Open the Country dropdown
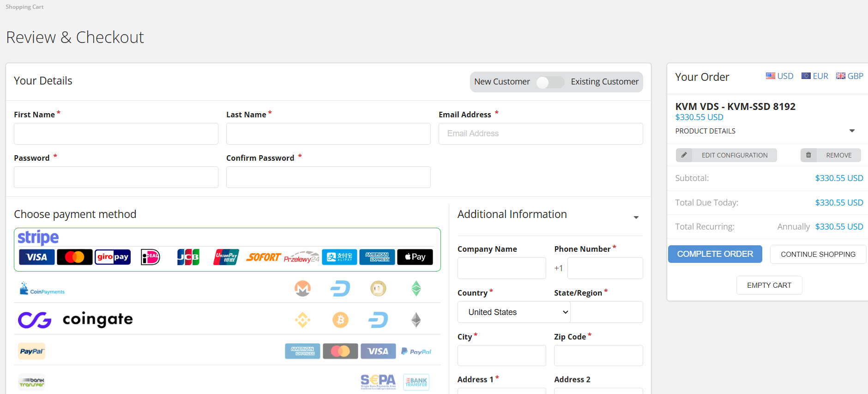Screen dimensions: 868x394 [x=514, y=312]
